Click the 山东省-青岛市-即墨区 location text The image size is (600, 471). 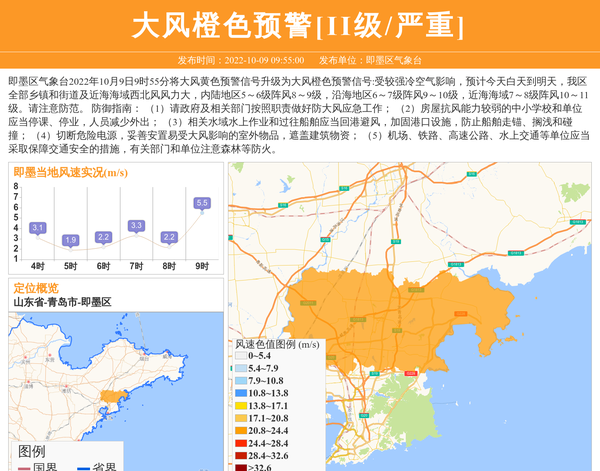pyautogui.click(x=62, y=302)
